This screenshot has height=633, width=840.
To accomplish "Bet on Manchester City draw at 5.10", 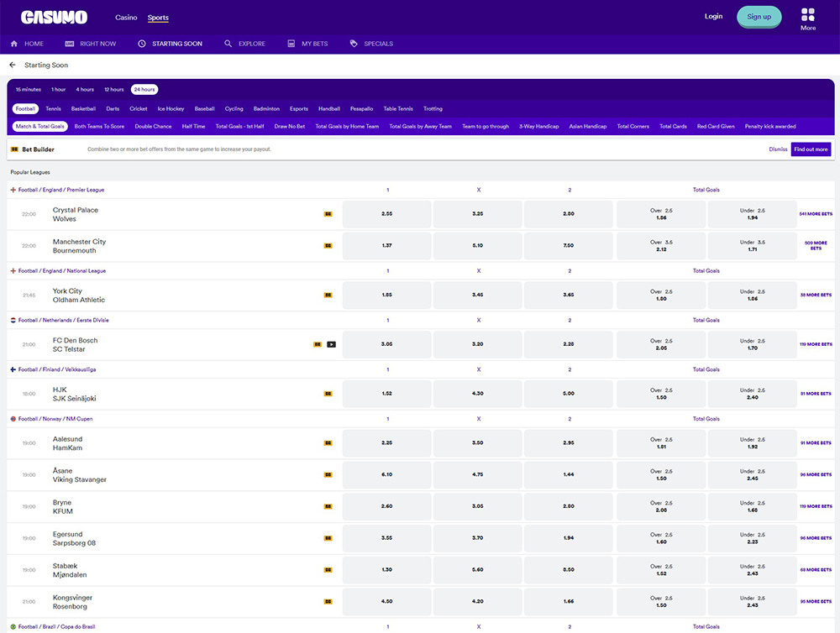I will [477, 246].
